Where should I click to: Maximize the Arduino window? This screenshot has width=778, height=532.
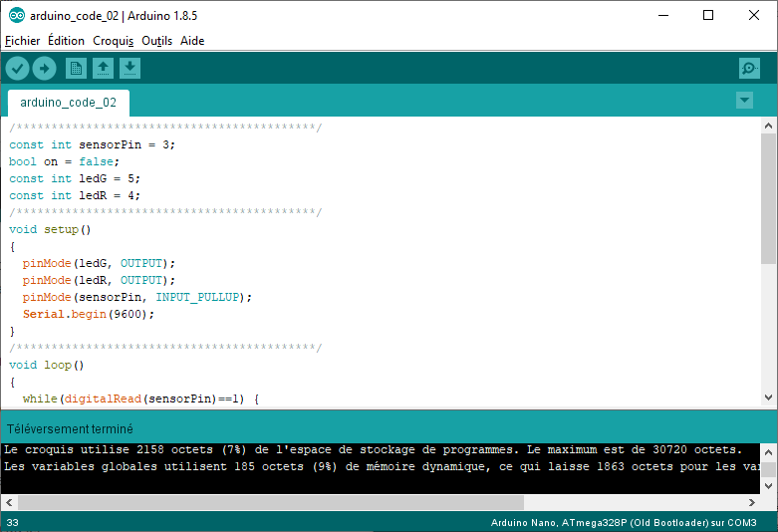click(x=708, y=15)
